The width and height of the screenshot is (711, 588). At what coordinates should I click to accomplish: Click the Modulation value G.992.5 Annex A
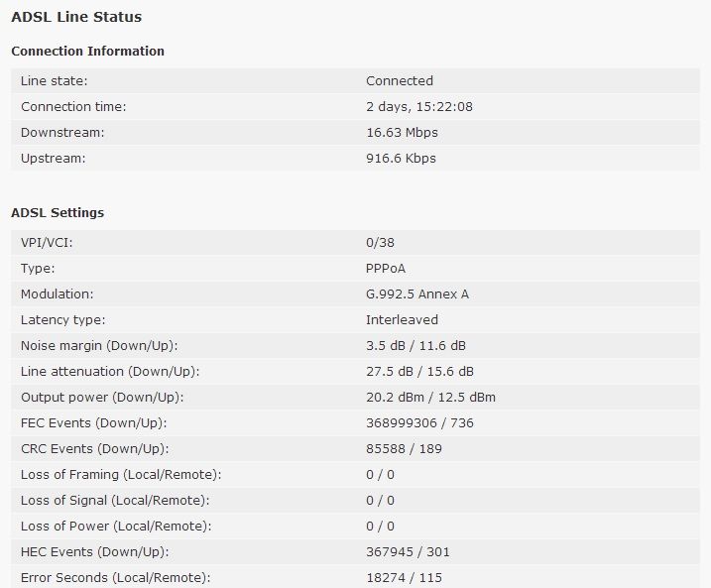(417, 294)
